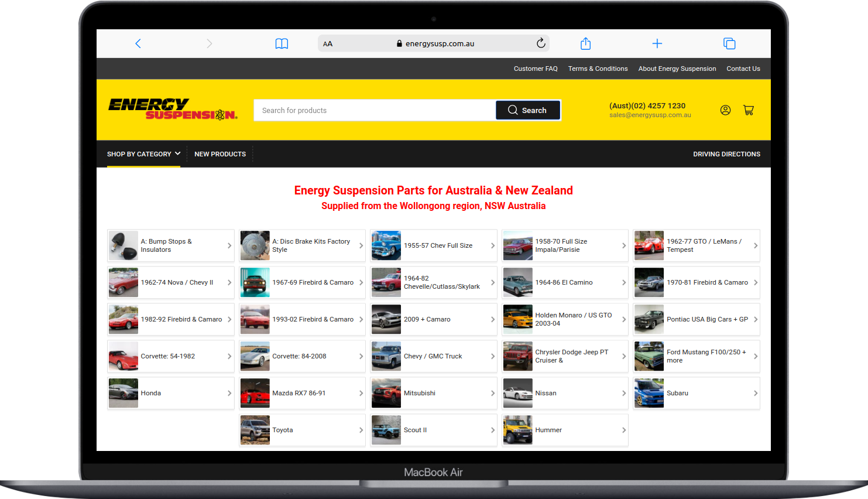Viewport: 868px width, 499px height.
Task: Open the AA reader text settings
Action: click(x=328, y=43)
